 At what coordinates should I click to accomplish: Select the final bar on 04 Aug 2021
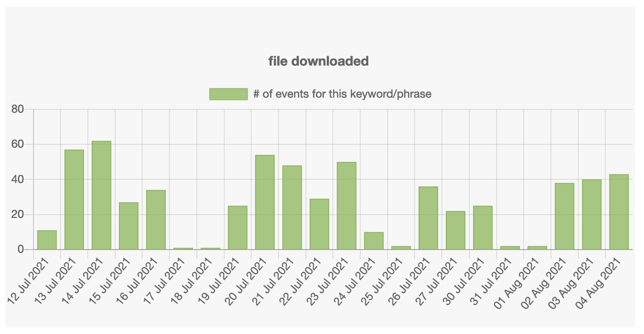pos(619,211)
